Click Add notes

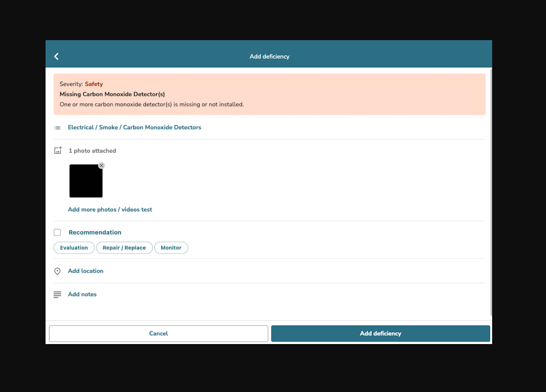tap(82, 294)
